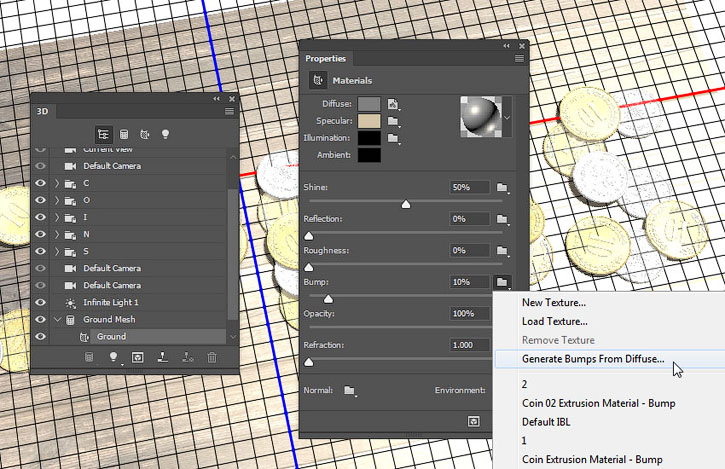Filter 3D panel by whole scene

103,133
